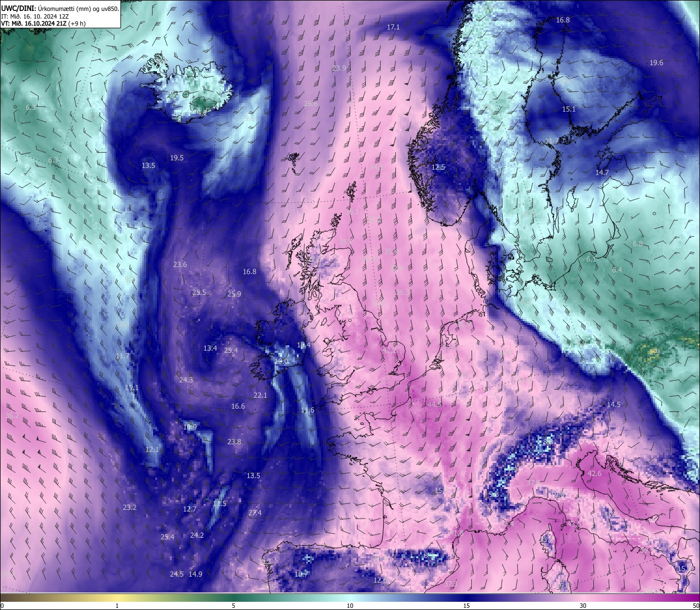This screenshot has height=610, width=700.
Task: Click the 5 label on the color scale
Action: pyautogui.click(x=234, y=606)
